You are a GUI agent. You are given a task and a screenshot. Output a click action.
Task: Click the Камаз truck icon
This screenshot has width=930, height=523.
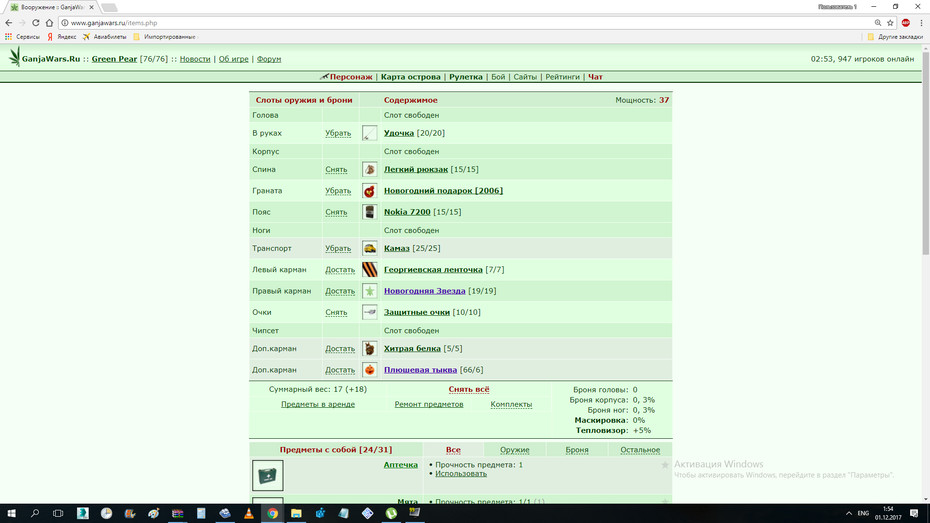click(x=370, y=248)
